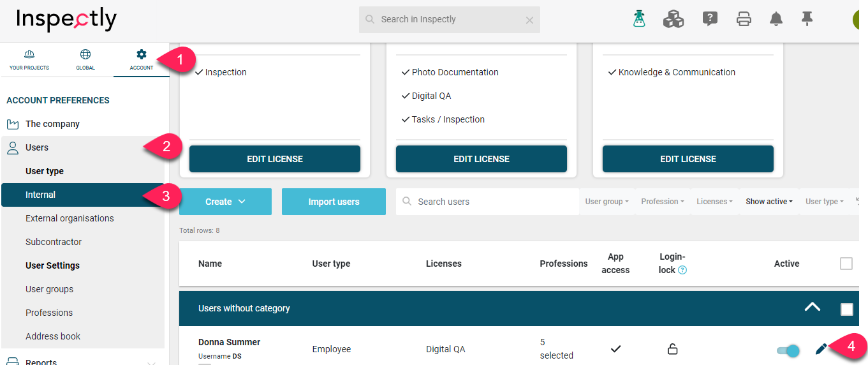The width and height of the screenshot is (868, 365).
Task: Click the stacked cubes icon
Action: 673,19
